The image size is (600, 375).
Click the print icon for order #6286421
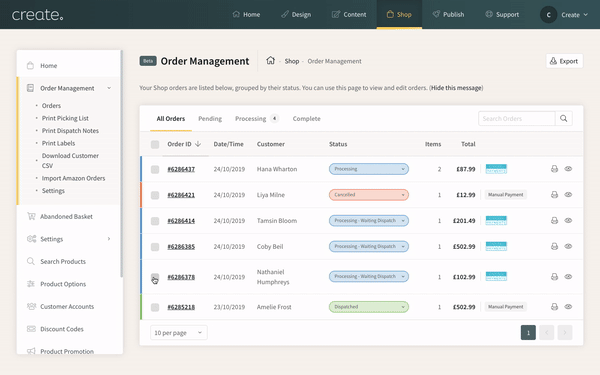554,195
